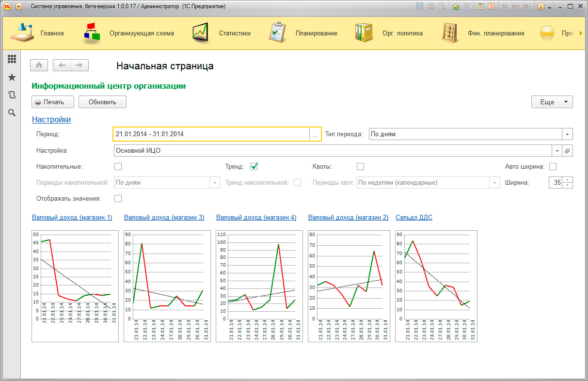Click the printer icon in title bar
The height and width of the screenshot is (381, 588).
[430, 7]
